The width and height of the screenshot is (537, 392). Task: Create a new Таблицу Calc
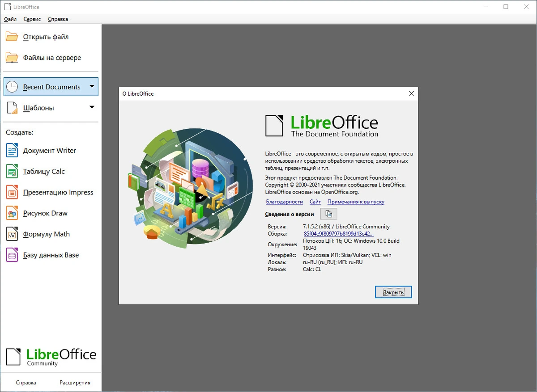(51, 171)
